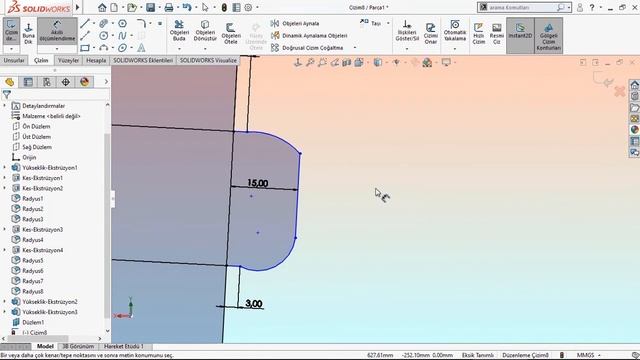Screen dimensions: 640x360
Task: Select the rectangle sketch tool
Action: 85,48
